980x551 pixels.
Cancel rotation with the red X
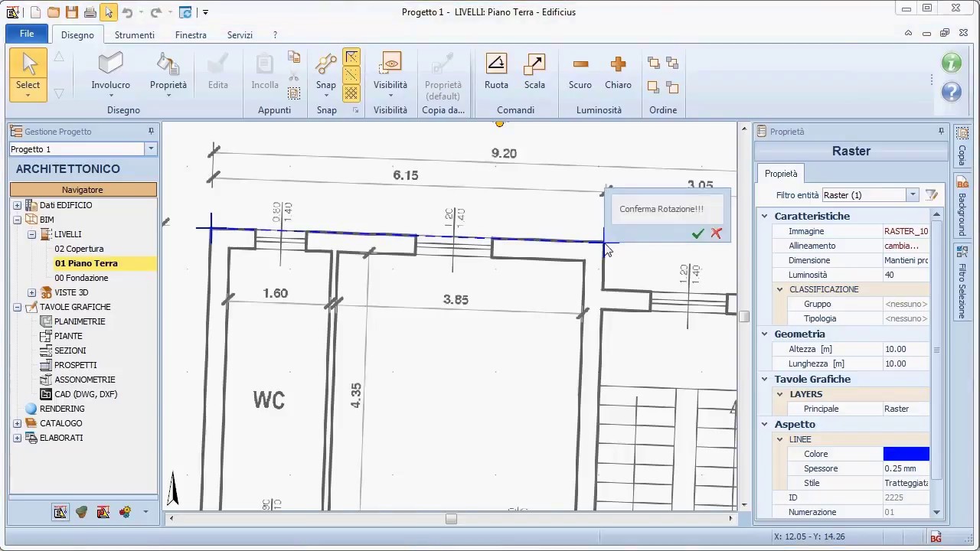716,233
